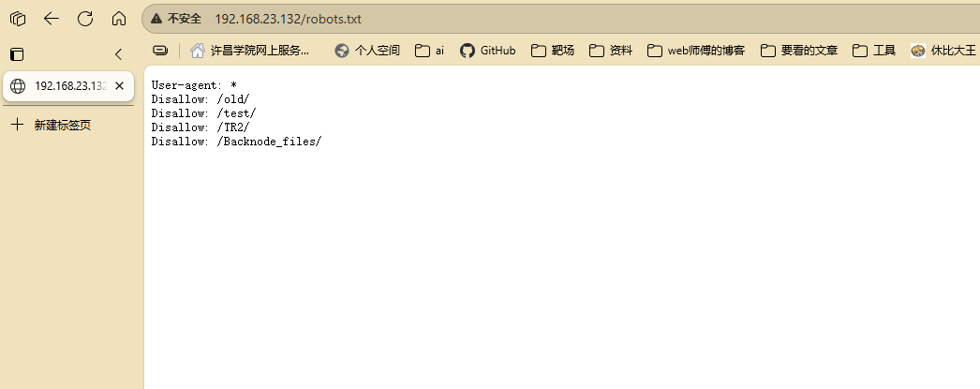Open the web师傅的博客 bookmark folder
The height and width of the screenshot is (389, 980).
pyautogui.click(x=696, y=51)
